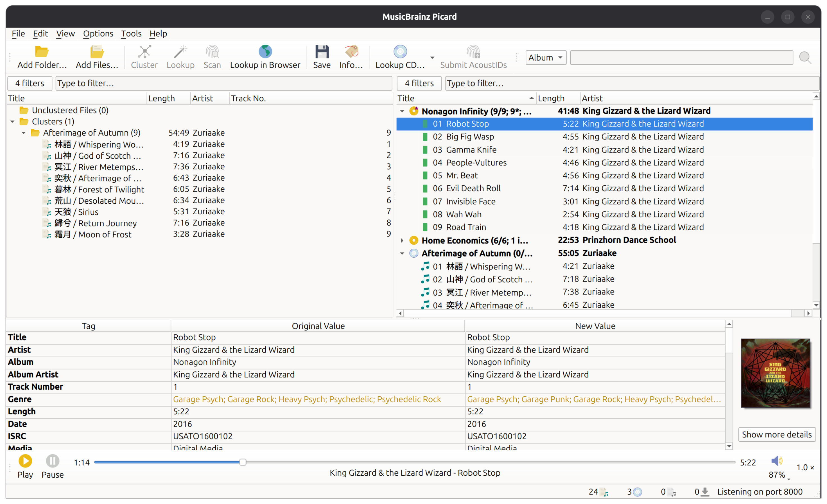Click the Cluster toolbar icon
827x504 pixels.
144,52
